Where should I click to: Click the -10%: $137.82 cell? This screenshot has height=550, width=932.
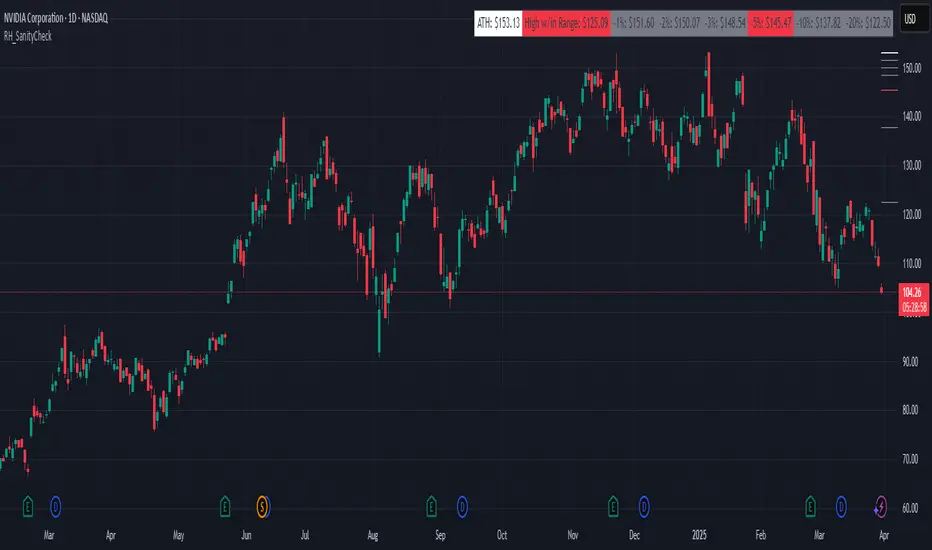pyautogui.click(x=818, y=23)
